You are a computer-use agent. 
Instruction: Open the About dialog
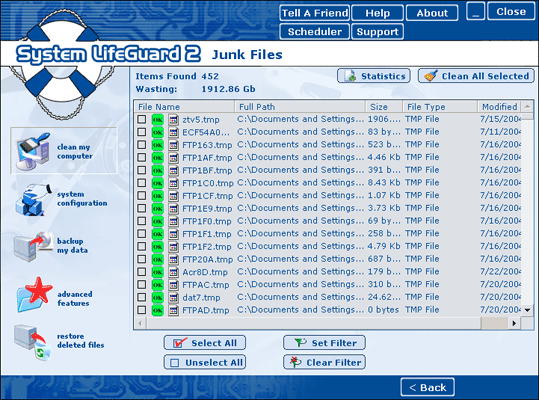[x=432, y=13]
